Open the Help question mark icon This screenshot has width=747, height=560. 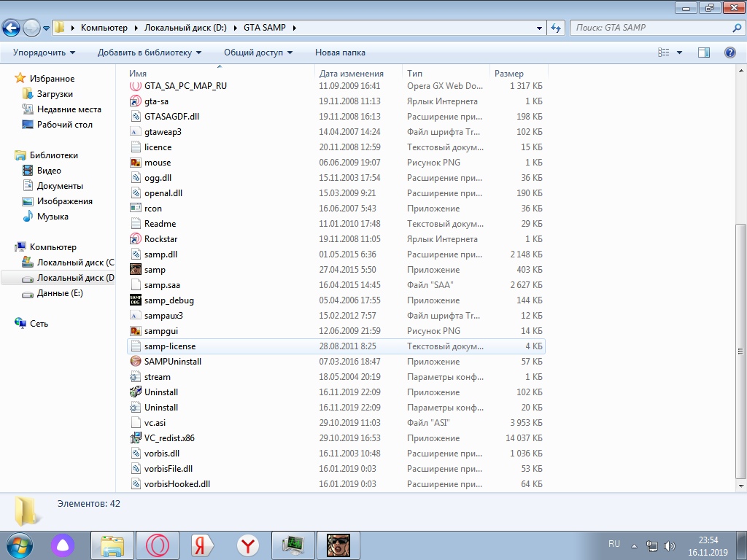[x=729, y=52]
